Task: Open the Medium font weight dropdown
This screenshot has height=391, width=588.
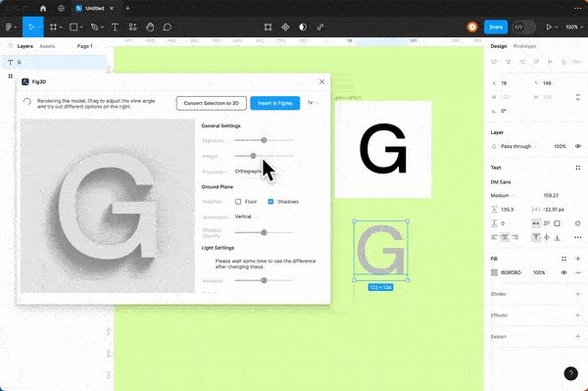Action: [502, 195]
